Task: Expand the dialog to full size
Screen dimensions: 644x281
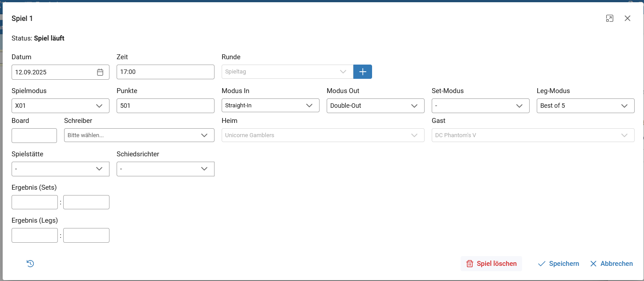Action: [610, 18]
